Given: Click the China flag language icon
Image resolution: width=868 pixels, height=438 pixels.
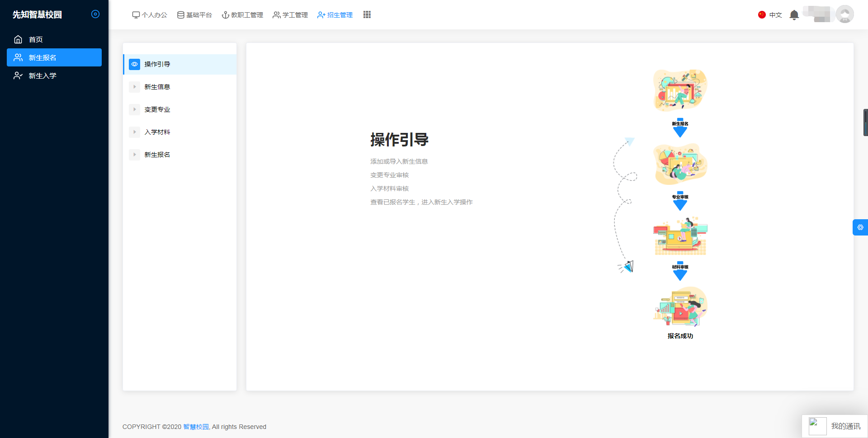Looking at the screenshot, I should tap(762, 15).
